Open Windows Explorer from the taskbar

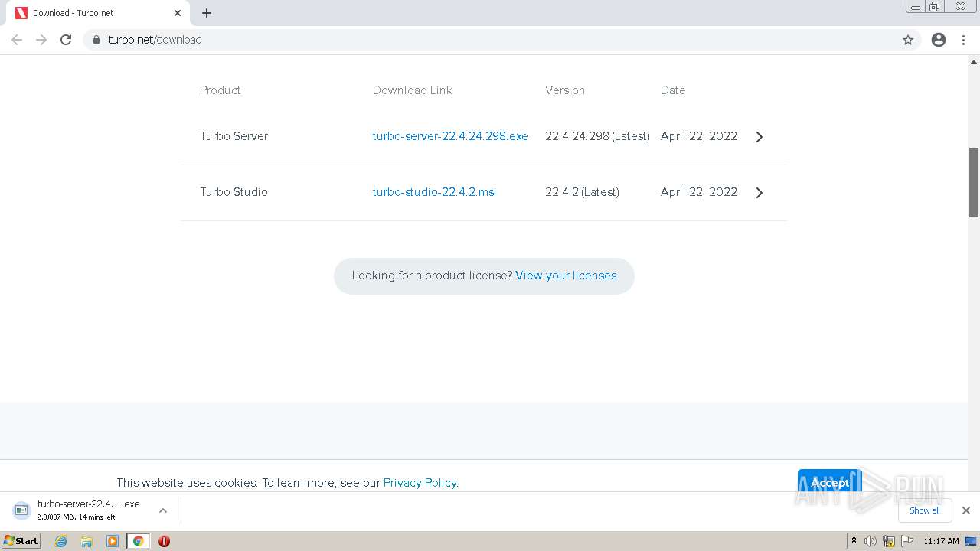coord(87,541)
